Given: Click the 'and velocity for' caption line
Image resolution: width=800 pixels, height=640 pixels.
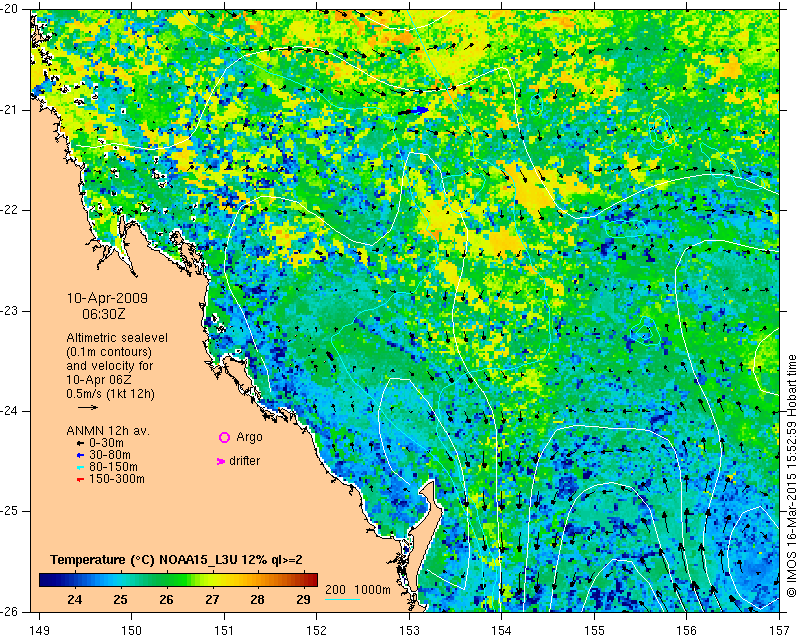Looking at the screenshot, I should 110,366.
